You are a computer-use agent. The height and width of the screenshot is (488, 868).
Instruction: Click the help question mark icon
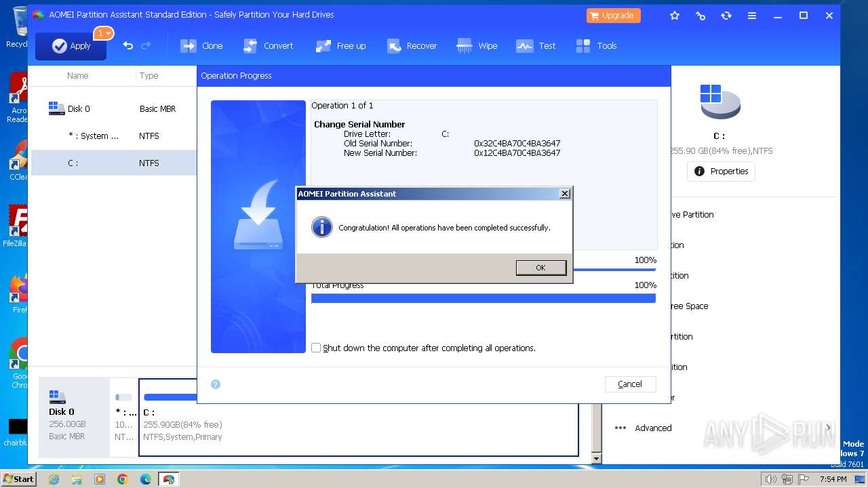point(216,384)
